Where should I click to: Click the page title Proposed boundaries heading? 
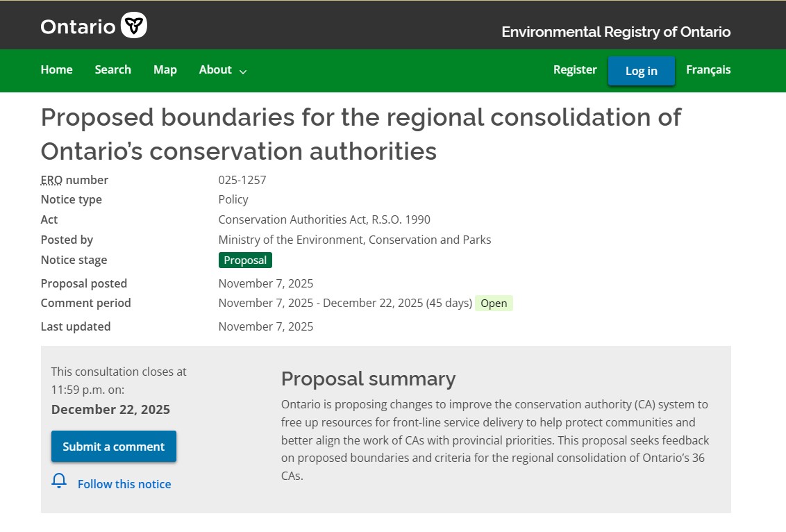[361, 134]
